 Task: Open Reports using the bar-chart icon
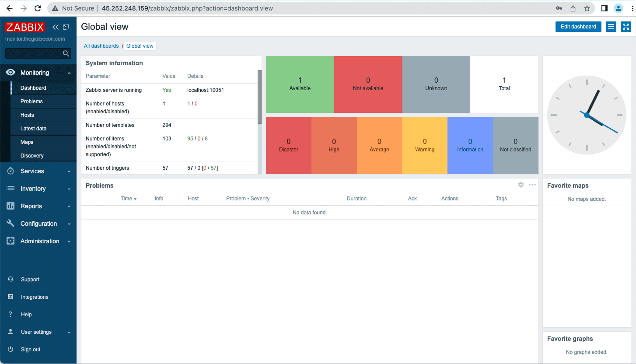pyautogui.click(x=10, y=206)
